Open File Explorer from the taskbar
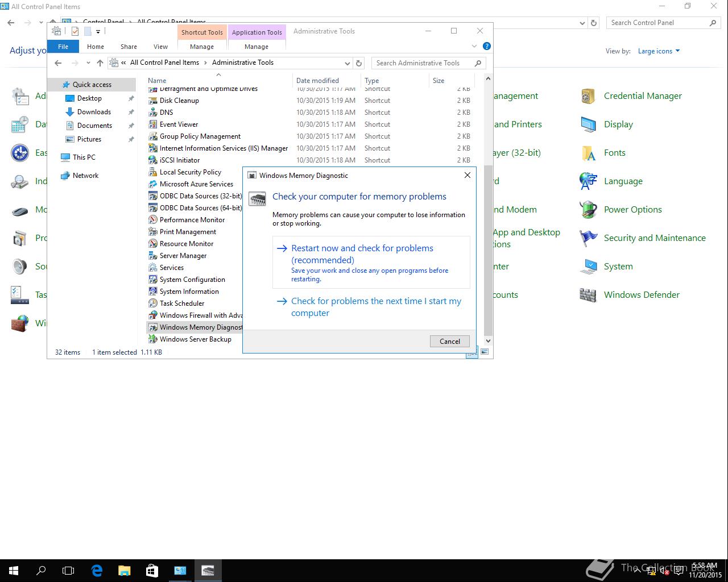Viewport: 728px width, 582px height. coord(124,571)
